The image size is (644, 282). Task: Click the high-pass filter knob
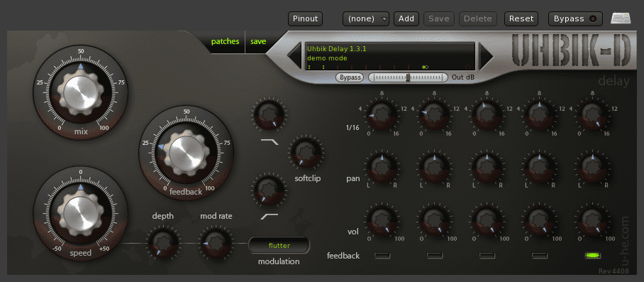269,190
